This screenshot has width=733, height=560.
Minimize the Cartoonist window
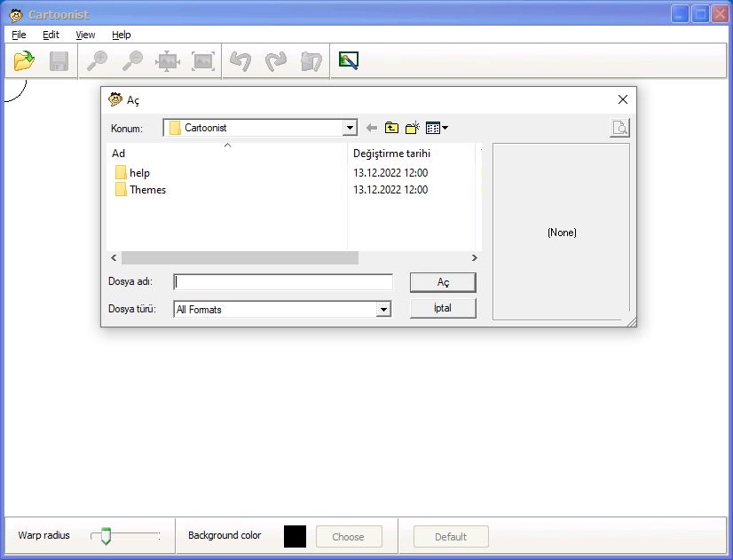click(679, 14)
